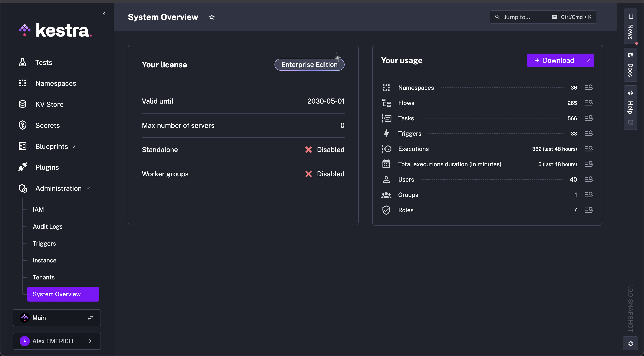Expand the Alex EMERICH user menu chevron
Screen dimensions: 644x356
(x=91, y=341)
